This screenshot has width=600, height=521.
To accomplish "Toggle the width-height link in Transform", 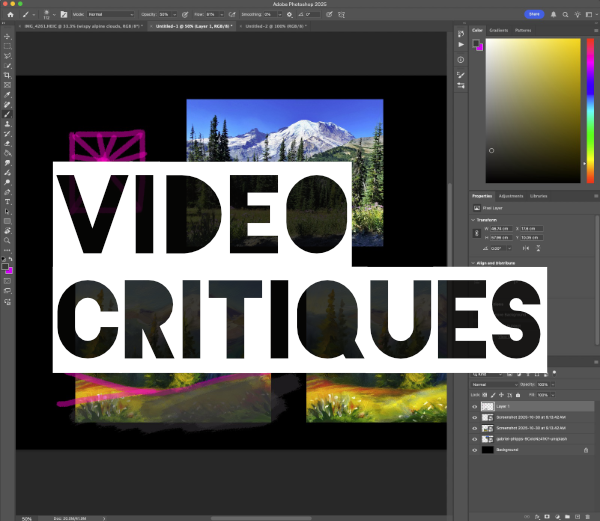I will click(476, 233).
